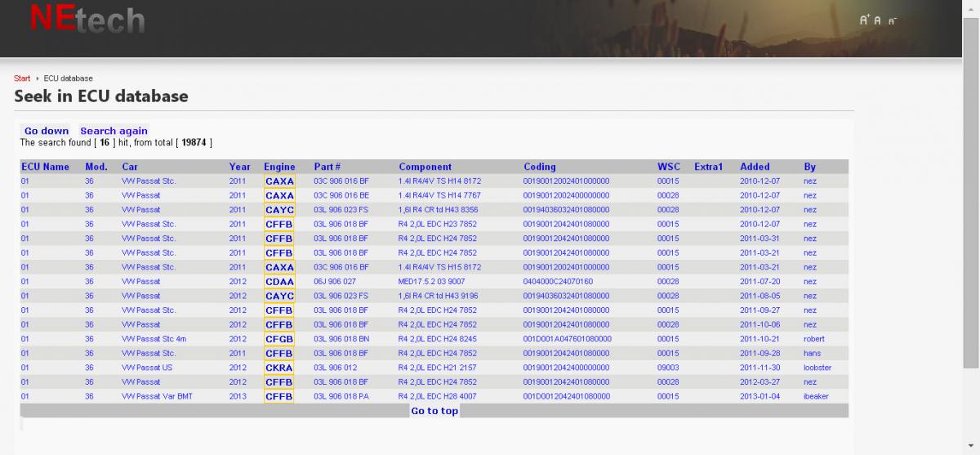Click the WSC column header

(669, 167)
